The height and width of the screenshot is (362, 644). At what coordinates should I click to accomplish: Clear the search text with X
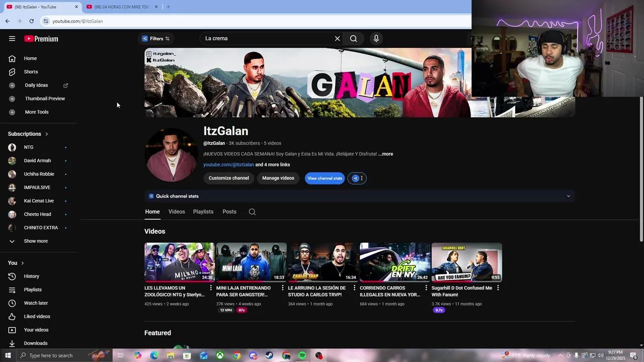337,39
